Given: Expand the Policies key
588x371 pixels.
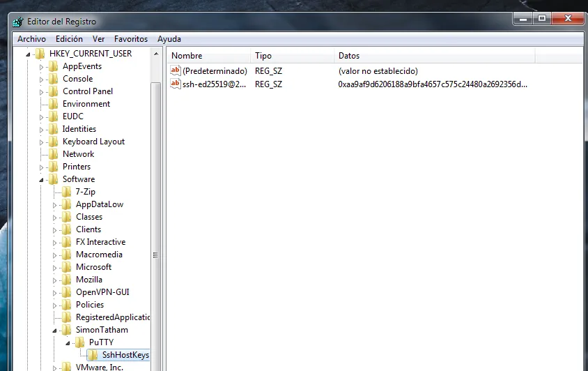Looking at the screenshot, I should tap(55, 305).
